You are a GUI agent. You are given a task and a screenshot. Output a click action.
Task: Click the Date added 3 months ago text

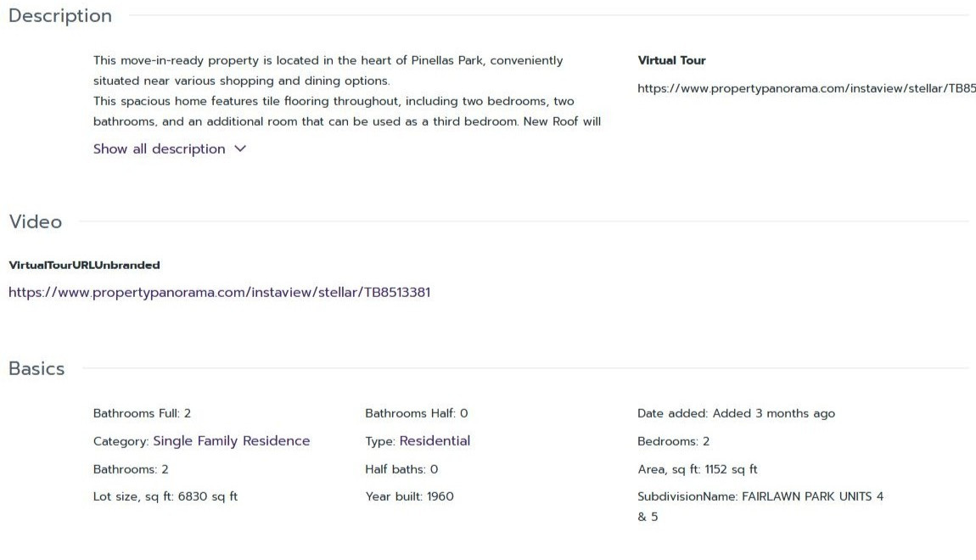pos(737,413)
